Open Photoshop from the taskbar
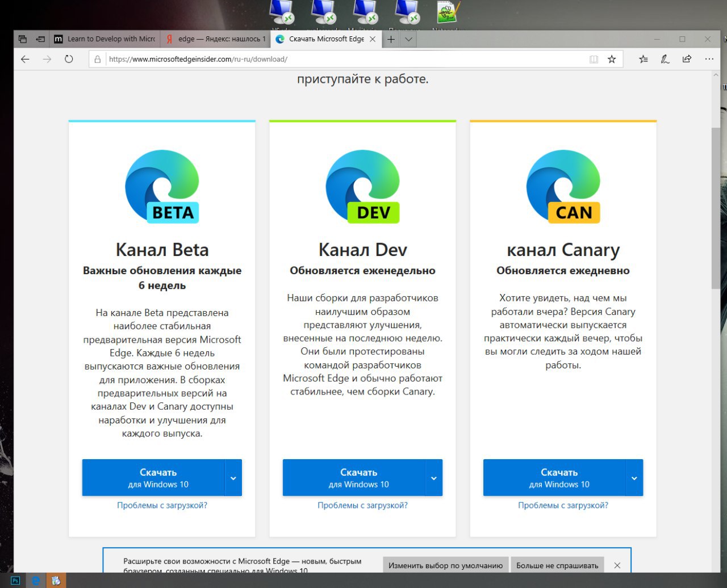 tap(15, 580)
